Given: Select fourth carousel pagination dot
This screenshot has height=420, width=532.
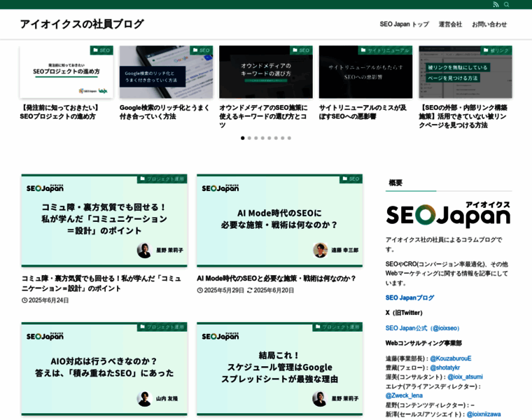Looking at the screenshot, I should 262,138.
